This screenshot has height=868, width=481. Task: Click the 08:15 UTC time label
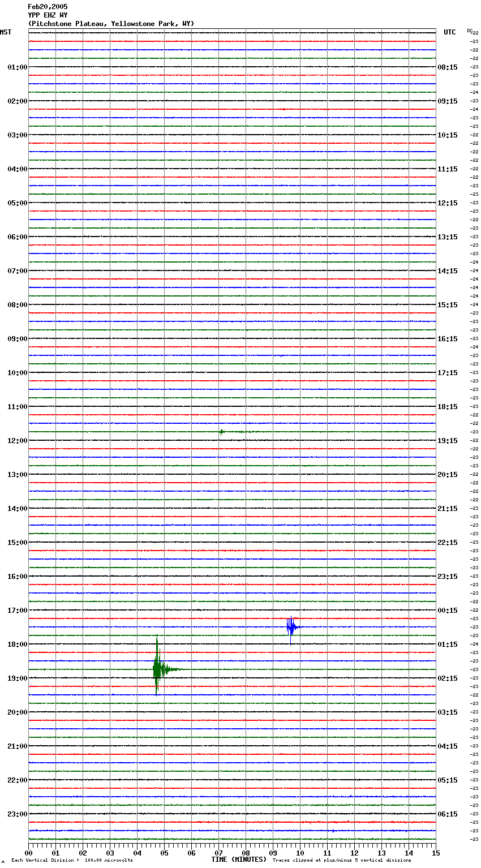(x=448, y=67)
